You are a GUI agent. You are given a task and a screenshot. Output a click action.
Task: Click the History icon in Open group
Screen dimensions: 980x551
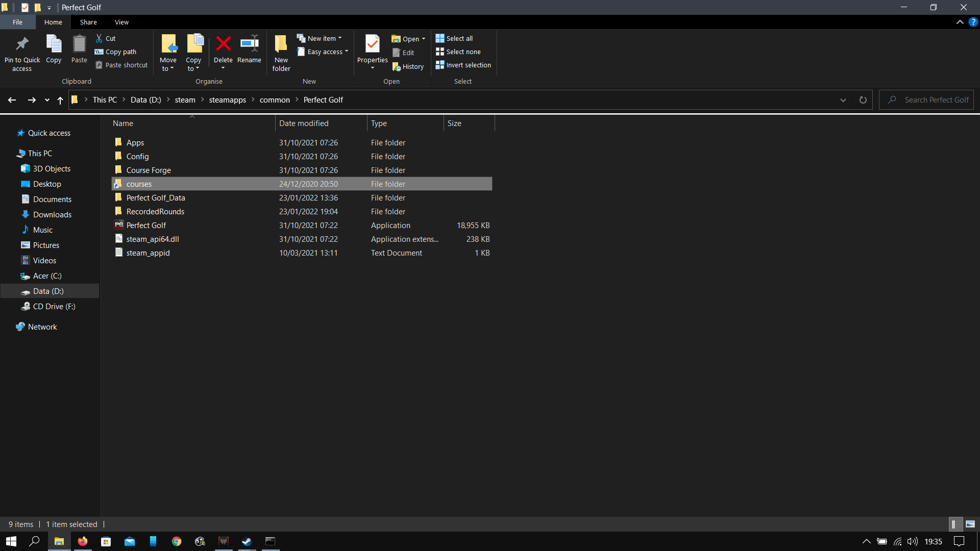click(x=397, y=67)
